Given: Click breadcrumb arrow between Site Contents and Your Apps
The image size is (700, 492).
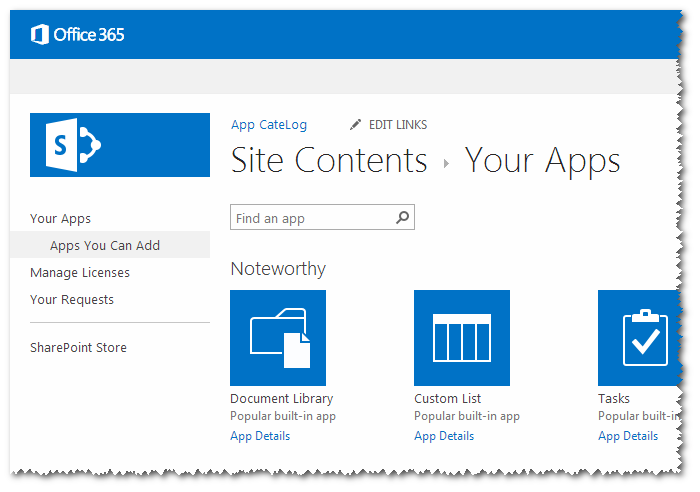Looking at the screenshot, I should click(x=446, y=164).
